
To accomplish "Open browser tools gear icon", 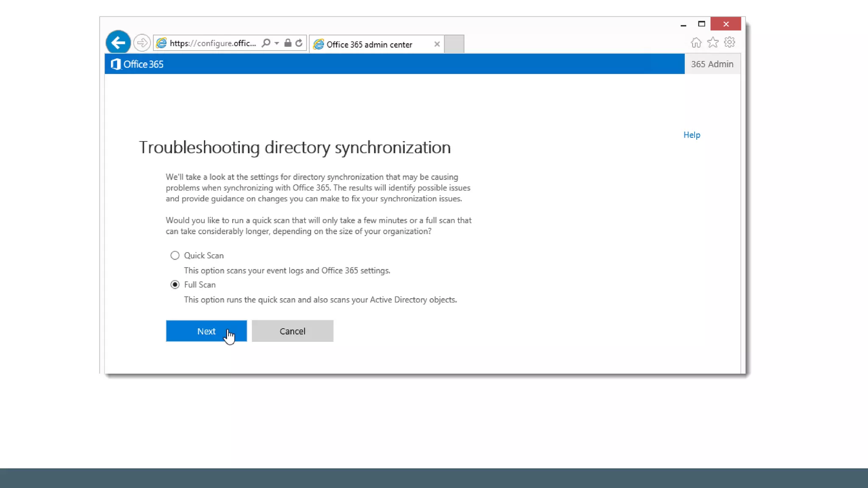I will (x=729, y=42).
